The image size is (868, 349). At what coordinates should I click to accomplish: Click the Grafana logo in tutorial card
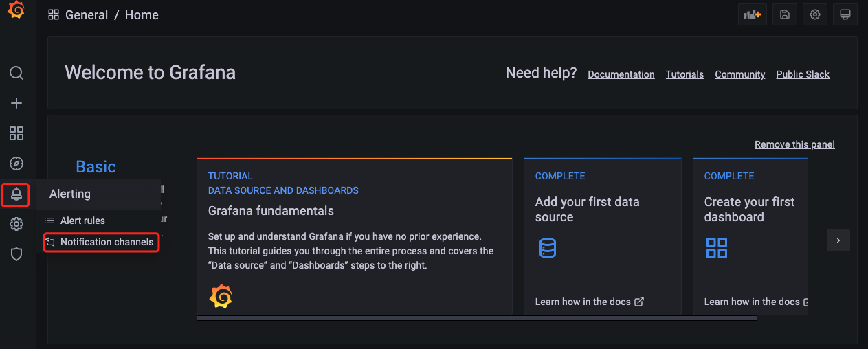click(221, 297)
